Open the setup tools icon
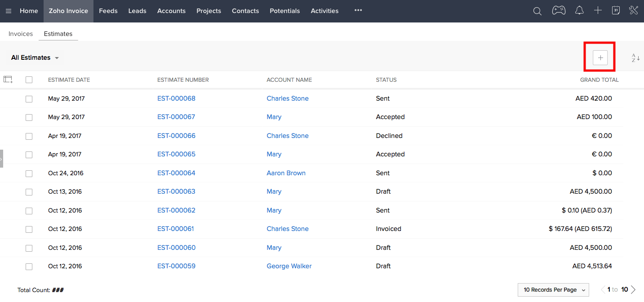The width and height of the screenshot is (644, 302). point(634,11)
